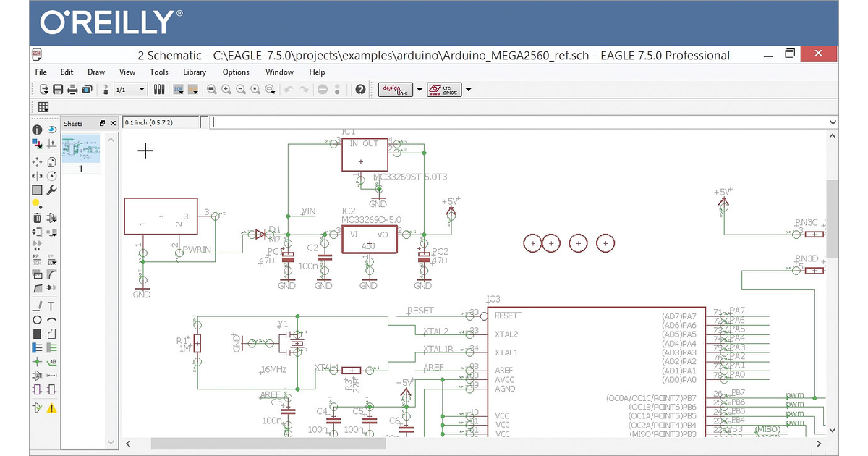Click the Redraw zoom icon
868x456 pixels.
coord(255,89)
